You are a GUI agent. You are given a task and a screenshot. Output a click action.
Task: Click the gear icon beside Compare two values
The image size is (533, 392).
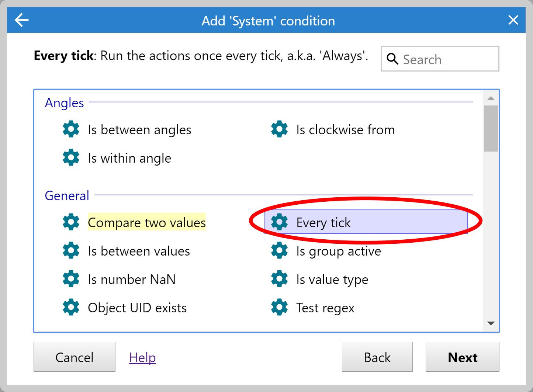(x=71, y=222)
